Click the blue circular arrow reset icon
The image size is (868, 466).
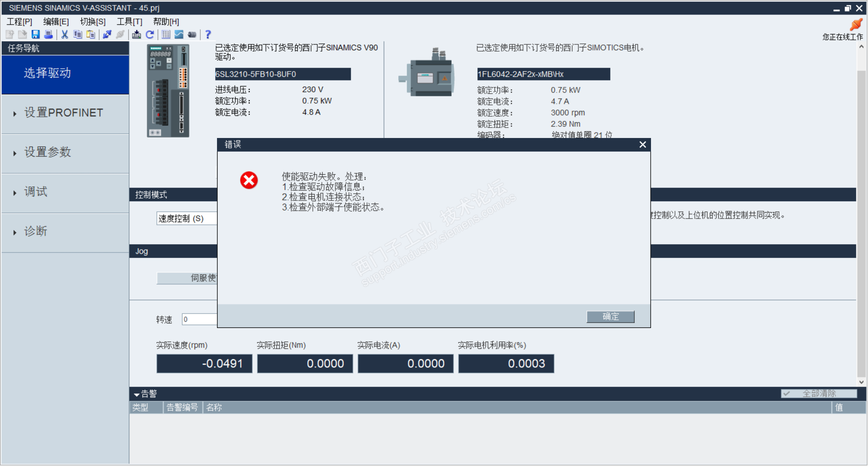pyautogui.click(x=150, y=34)
